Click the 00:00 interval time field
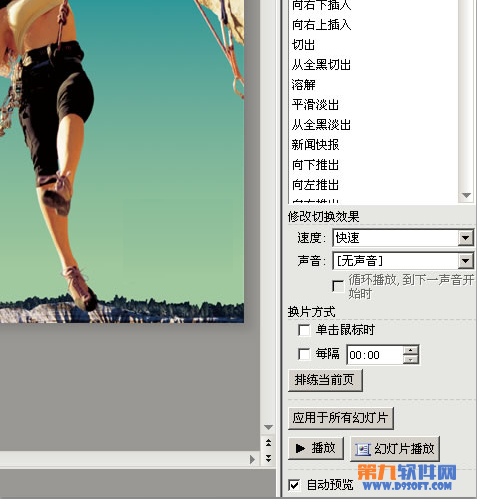This screenshot has width=477, height=499. [x=375, y=355]
